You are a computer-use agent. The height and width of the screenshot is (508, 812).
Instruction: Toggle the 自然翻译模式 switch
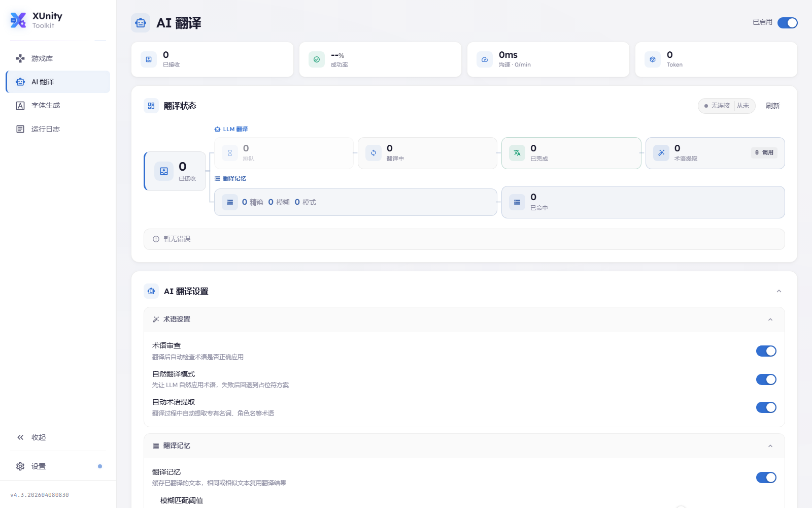[x=766, y=379]
